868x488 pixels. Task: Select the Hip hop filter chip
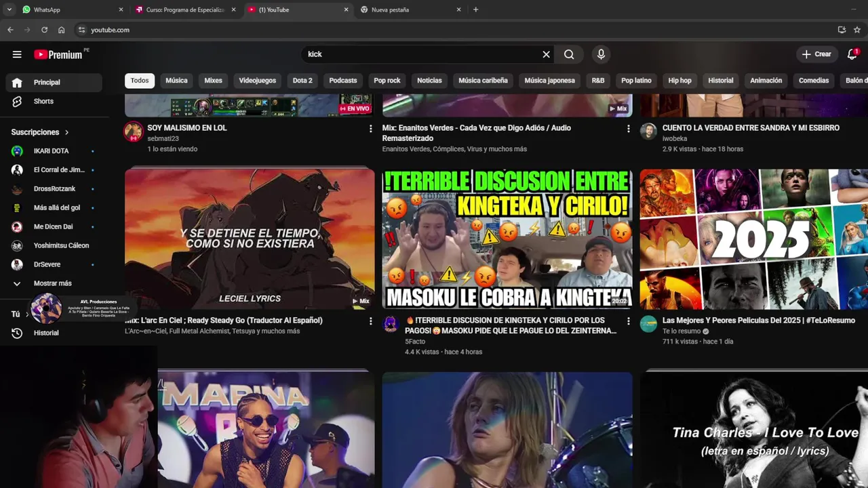[x=679, y=81]
